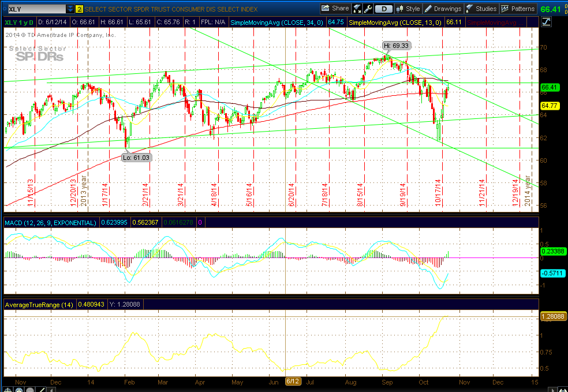This screenshot has height=392, width=568.
Task: Click the 66.11 yellow SMA value
Action: point(454,23)
